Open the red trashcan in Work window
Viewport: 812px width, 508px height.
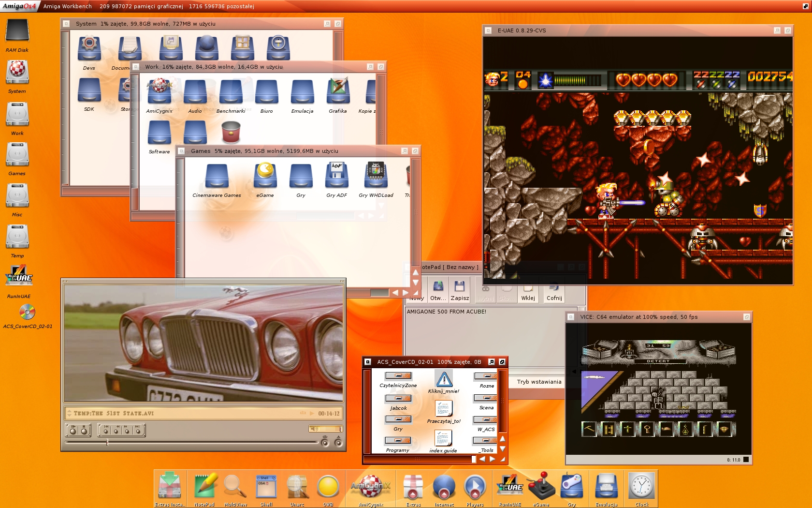pyautogui.click(x=231, y=132)
